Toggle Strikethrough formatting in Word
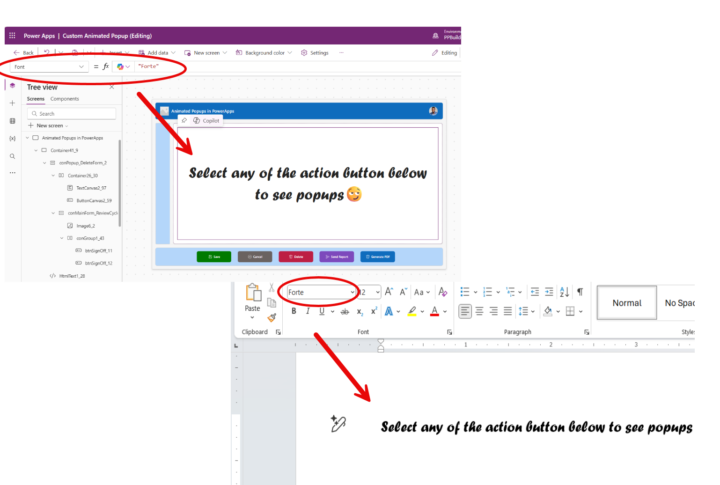720x485 pixels. [x=344, y=311]
